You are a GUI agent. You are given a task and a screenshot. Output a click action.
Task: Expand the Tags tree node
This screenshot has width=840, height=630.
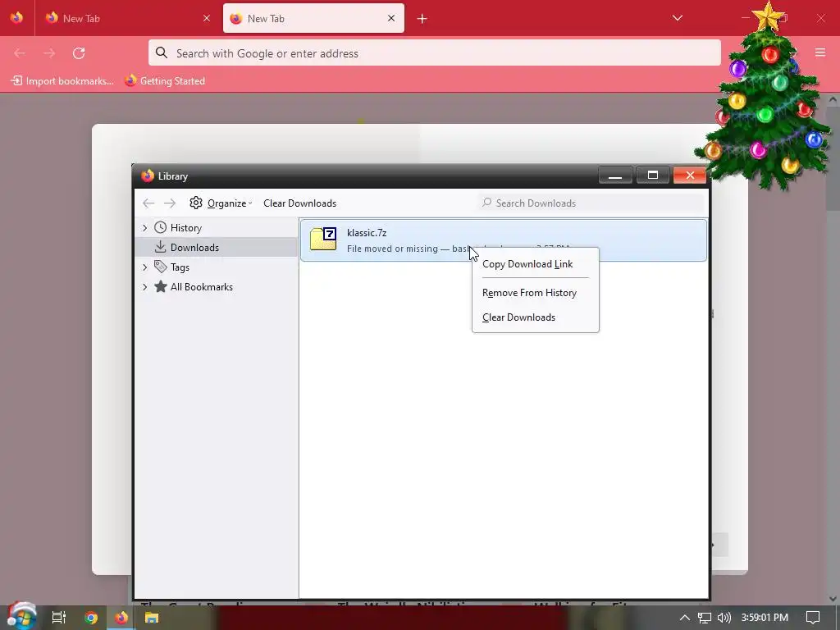(x=144, y=267)
